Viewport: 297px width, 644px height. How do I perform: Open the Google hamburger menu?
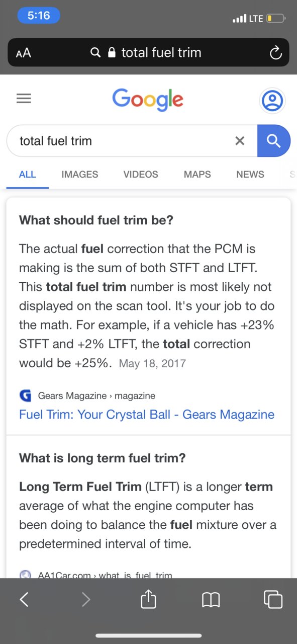pos(24,99)
